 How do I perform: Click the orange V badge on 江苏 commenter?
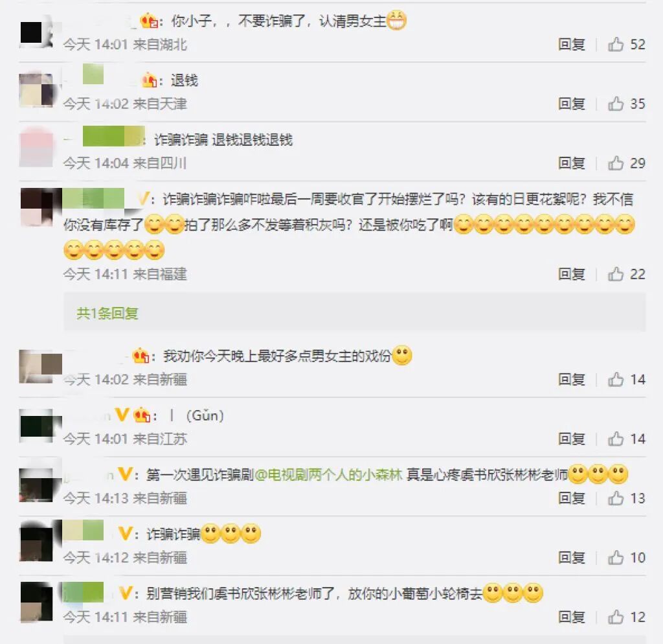pos(122,415)
